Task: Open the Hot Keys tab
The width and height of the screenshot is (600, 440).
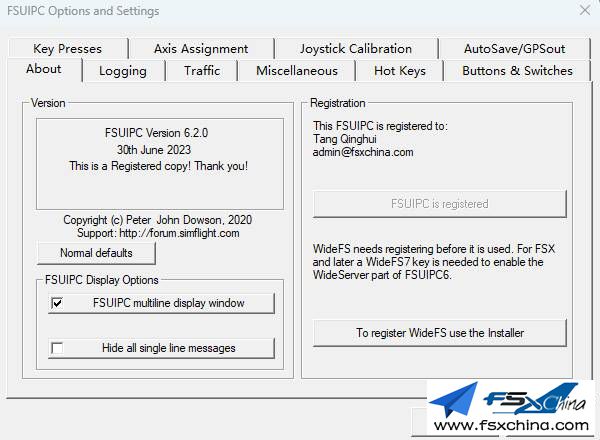Action: pos(400,71)
